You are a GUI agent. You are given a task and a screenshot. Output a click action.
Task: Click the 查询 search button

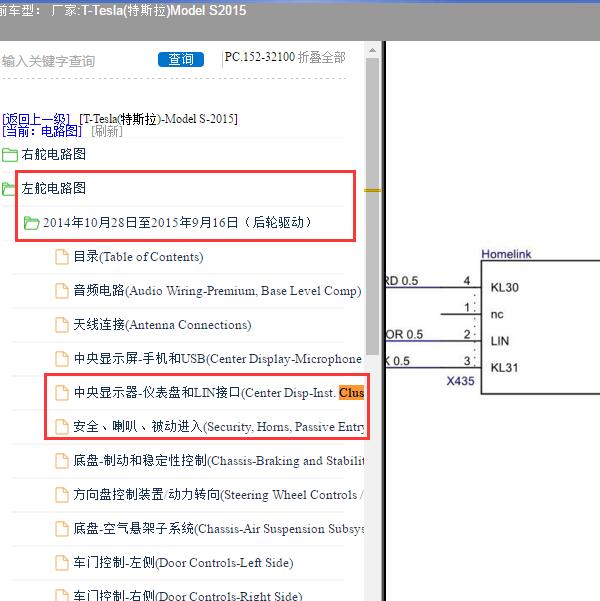tap(181, 59)
